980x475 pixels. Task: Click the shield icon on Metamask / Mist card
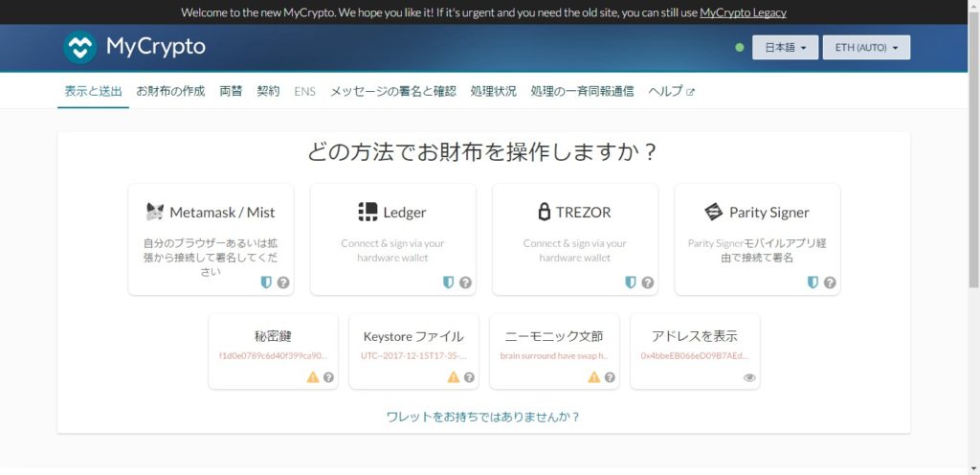pos(266,283)
